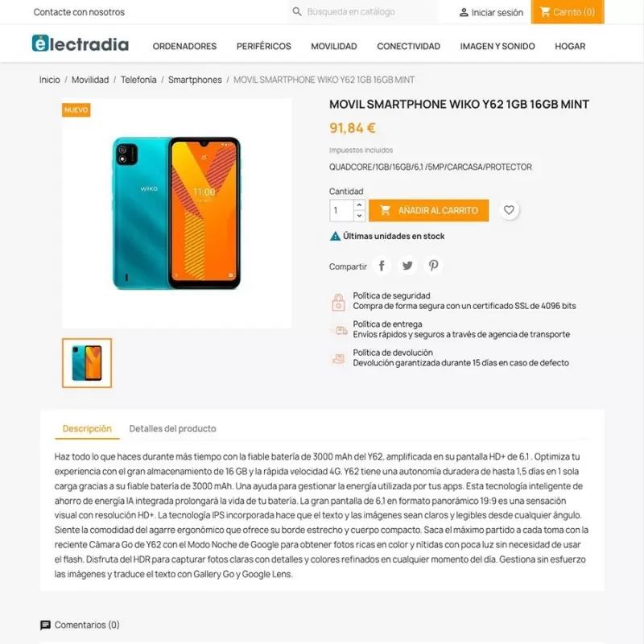Open the Carrito shopping cart
The height and width of the screenshot is (644, 644).
[568, 12]
